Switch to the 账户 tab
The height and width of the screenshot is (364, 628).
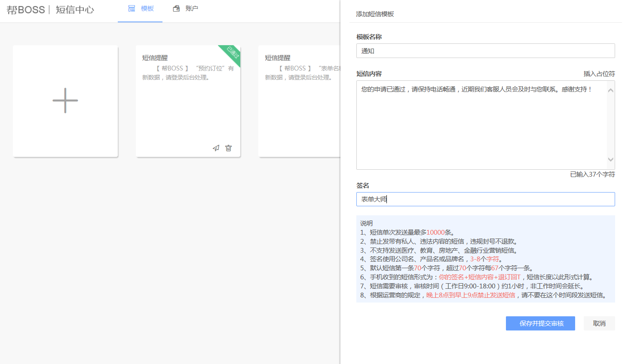[x=191, y=8]
